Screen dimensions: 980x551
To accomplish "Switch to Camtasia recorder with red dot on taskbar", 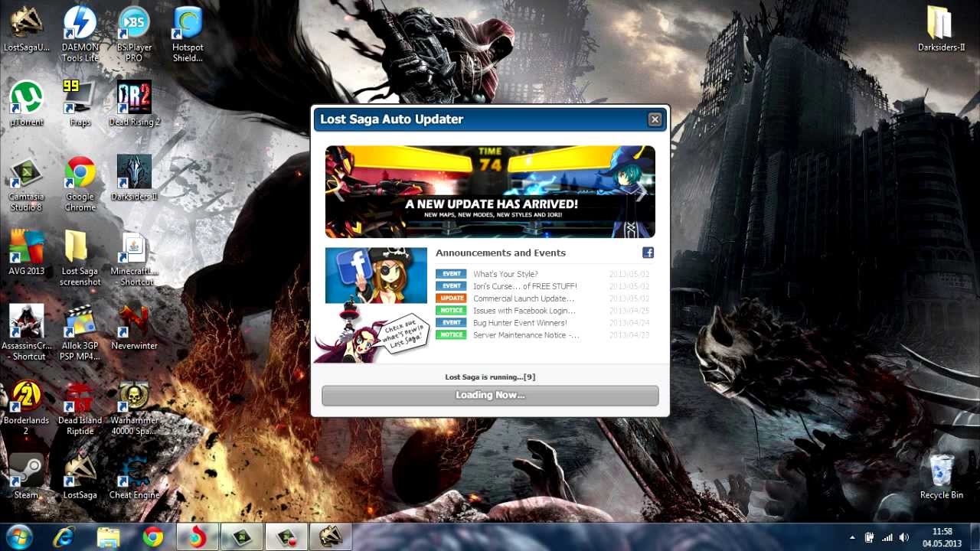I will pos(286,537).
